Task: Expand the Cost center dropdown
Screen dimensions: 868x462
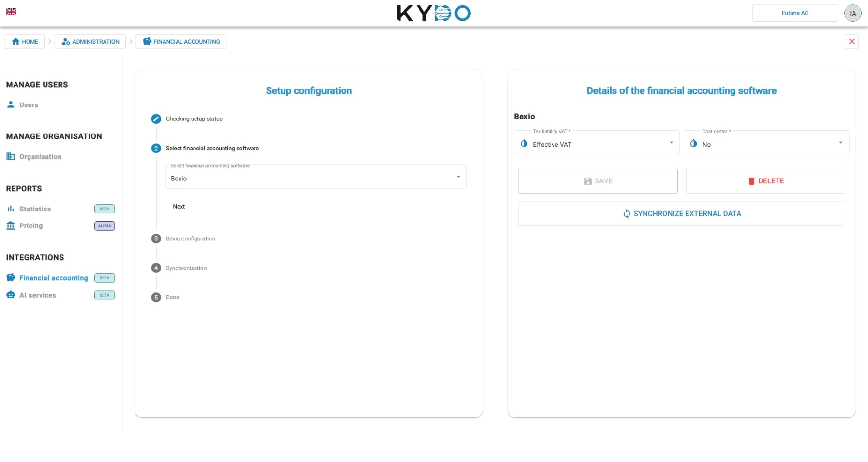Action: coord(766,143)
